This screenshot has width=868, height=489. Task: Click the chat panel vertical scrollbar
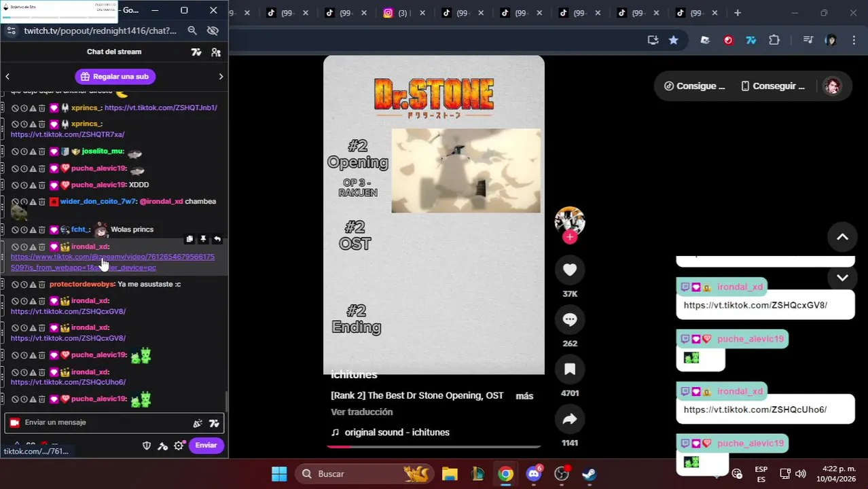(x=226, y=401)
